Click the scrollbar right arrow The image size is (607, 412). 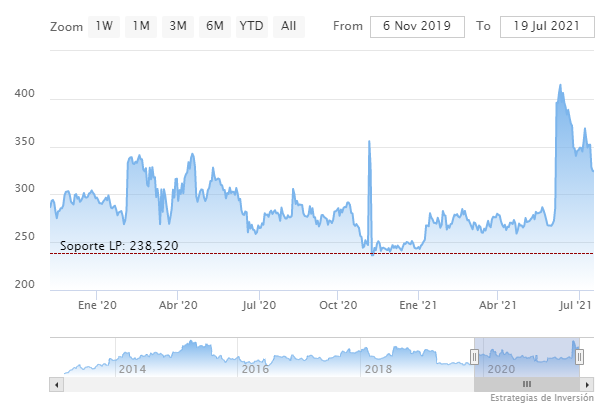click(587, 383)
